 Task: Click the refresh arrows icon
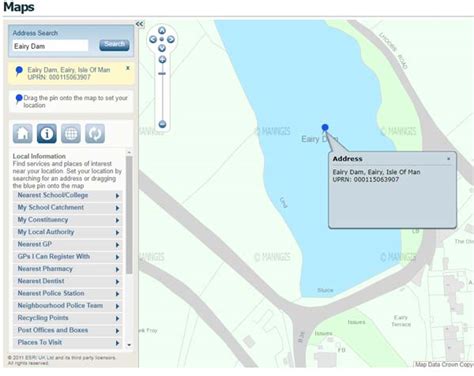(95, 133)
